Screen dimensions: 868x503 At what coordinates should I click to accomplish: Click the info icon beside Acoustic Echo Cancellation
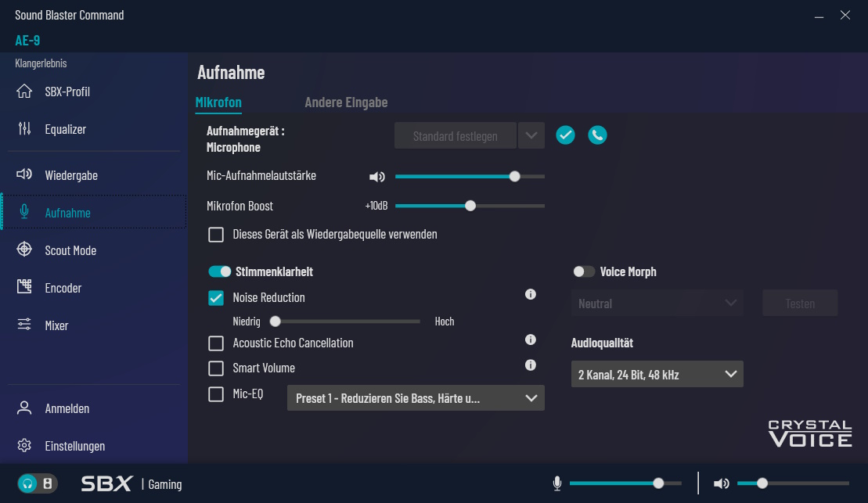click(530, 340)
